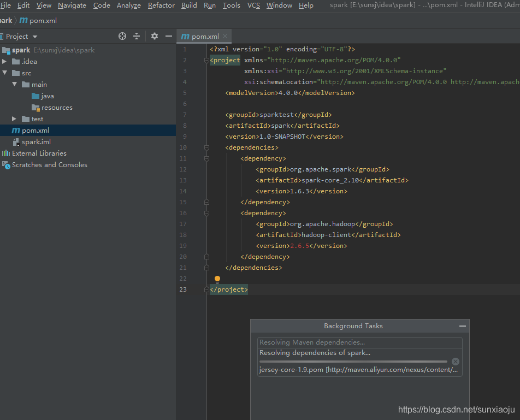This screenshot has height=420, width=520.
Task: Click the sparktest groupId text
Action: pyautogui.click(x=276, y=115)
